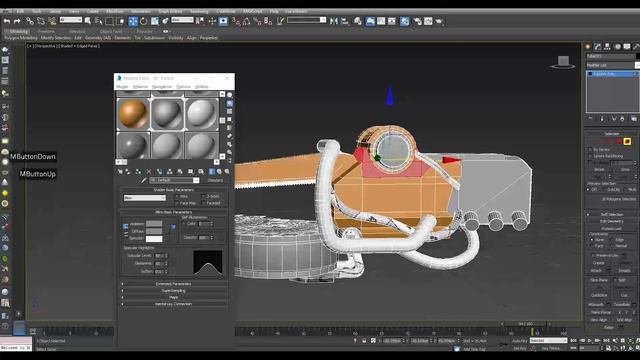The image size is (640, 360).
Task: Open the Create panel tab icon
Action: 588,47
